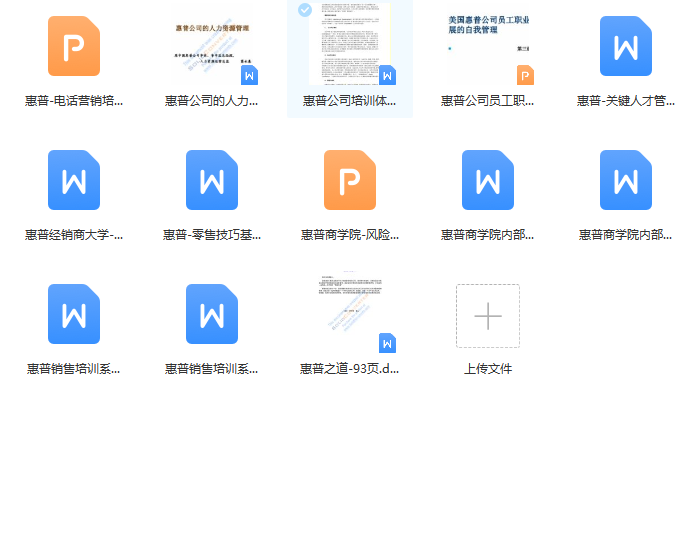The image size is (700, 534).
Task: Select the file name 惠普-电话营销培...
Action: (74, 101)
